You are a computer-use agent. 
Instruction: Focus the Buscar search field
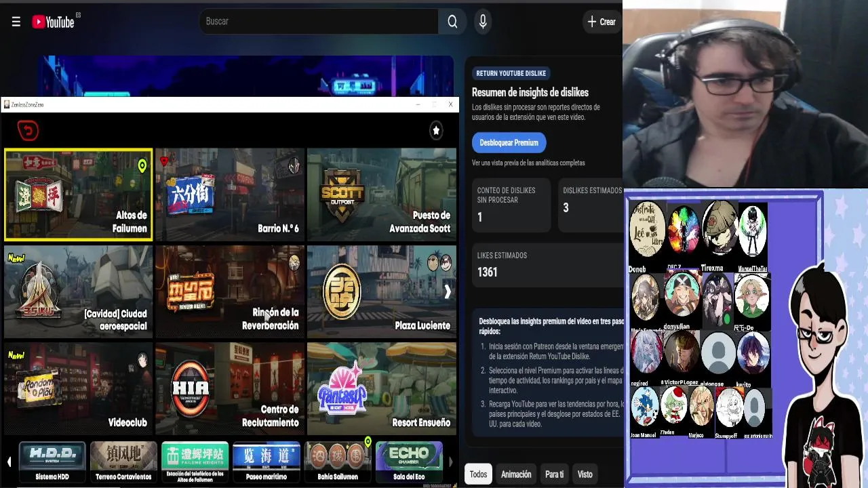pos(319,22)
